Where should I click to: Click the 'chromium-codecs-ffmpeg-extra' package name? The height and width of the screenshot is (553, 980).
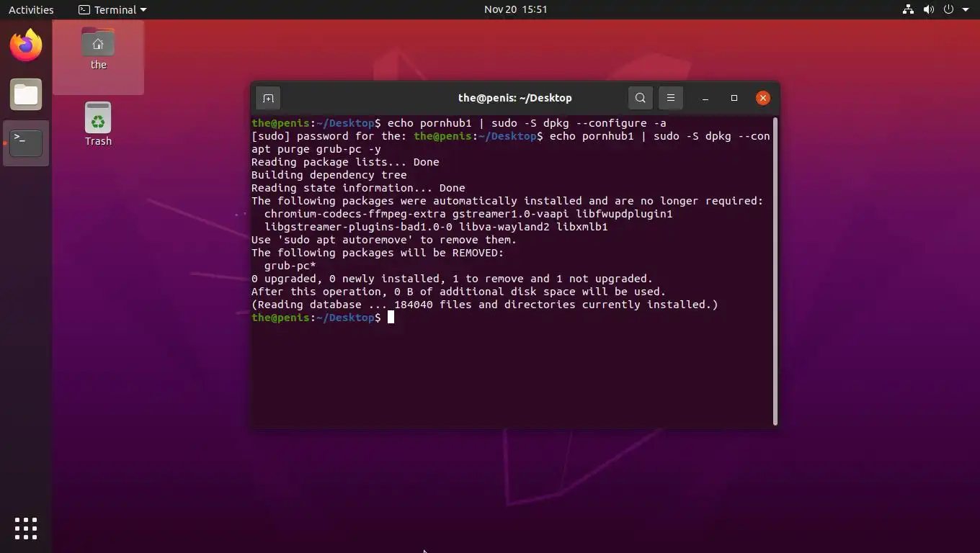click(x=355, y=214)
